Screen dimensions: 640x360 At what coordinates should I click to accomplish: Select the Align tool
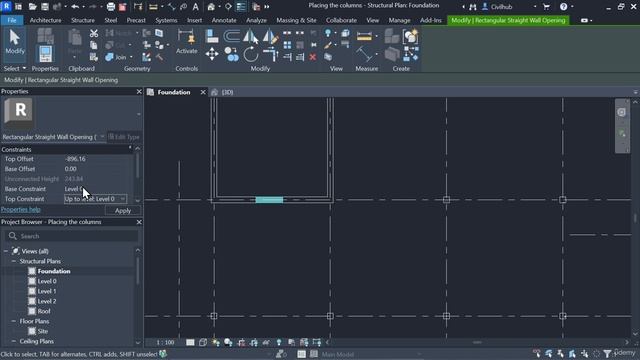pyautogui.click(x=212, y=36)
